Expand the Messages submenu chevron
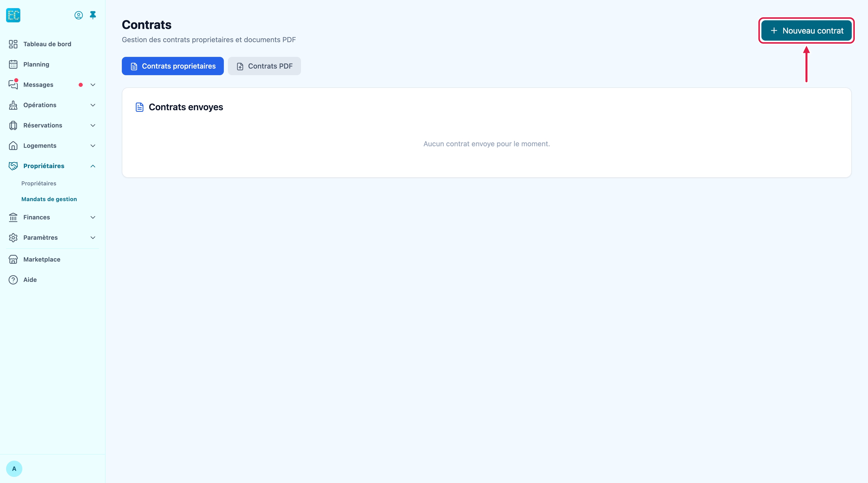868x483 pixels. tap(93, 85)
